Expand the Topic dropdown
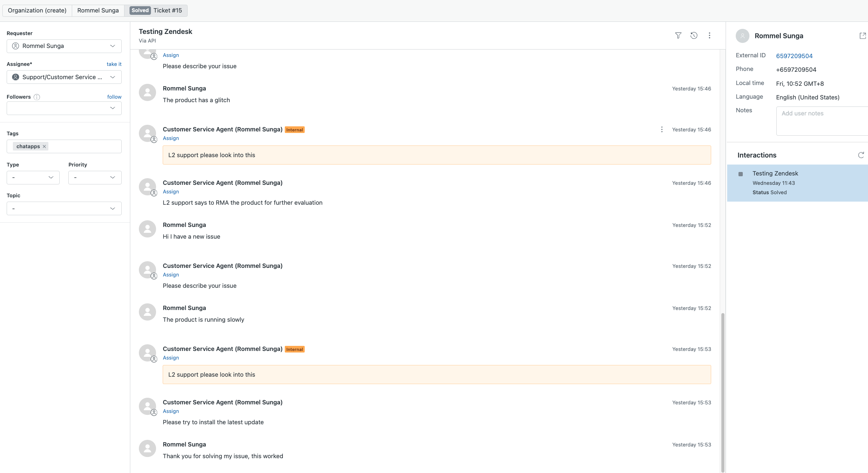 point(64,209)
